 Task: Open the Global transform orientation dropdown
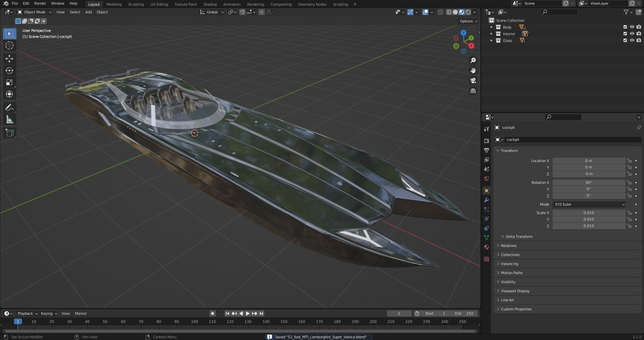pyautogui.click(x=212, y=12)
